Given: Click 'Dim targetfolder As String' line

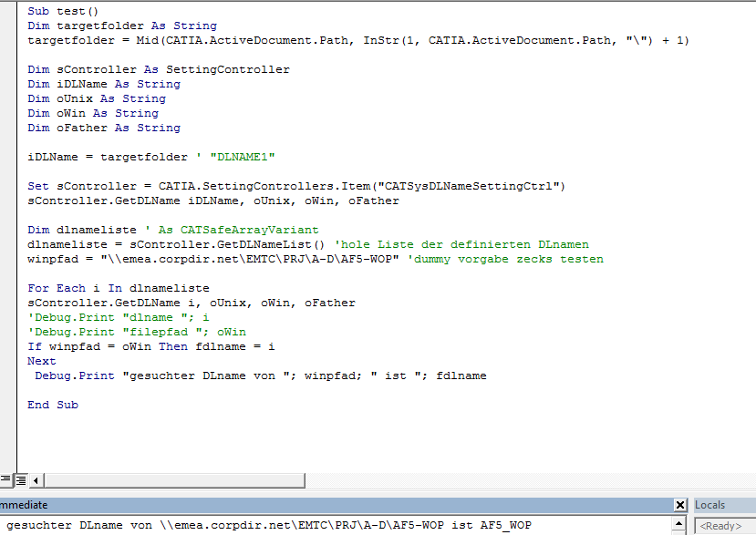Looking at the screenshot, I should (x=122, y=26).
